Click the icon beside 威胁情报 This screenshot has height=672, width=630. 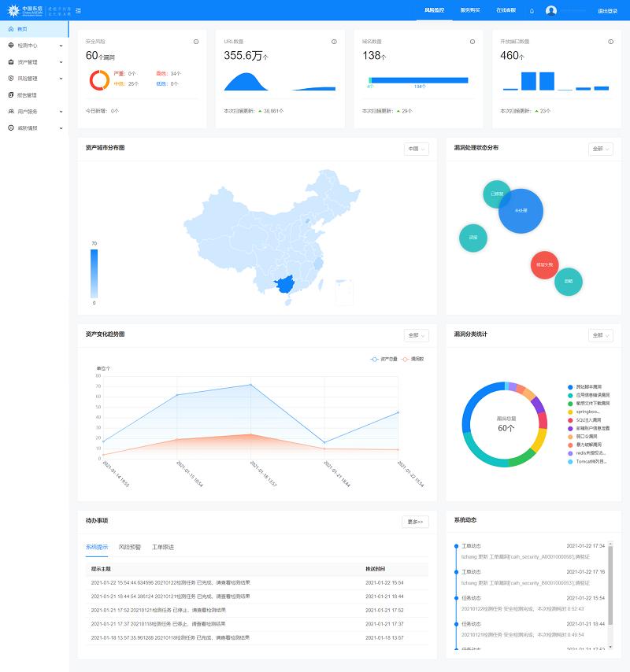(x=11, y=127)
